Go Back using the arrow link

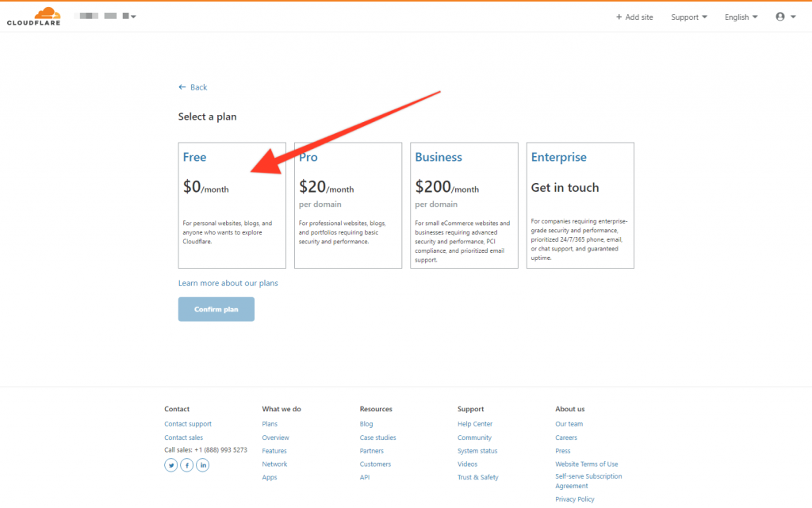(x=193, y=87)
